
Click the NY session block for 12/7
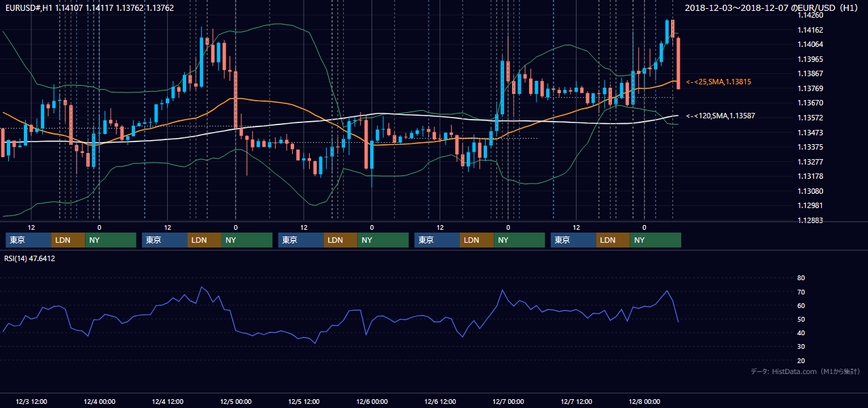tap(656, 240)
